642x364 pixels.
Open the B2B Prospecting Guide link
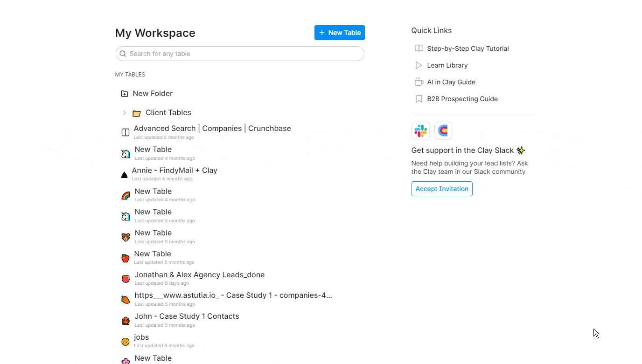coord(462,99)
